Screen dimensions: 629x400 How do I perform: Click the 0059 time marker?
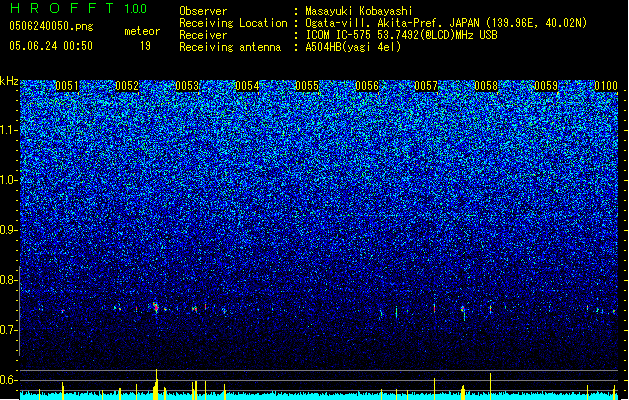pyautogui.click(x=546, y=86)
